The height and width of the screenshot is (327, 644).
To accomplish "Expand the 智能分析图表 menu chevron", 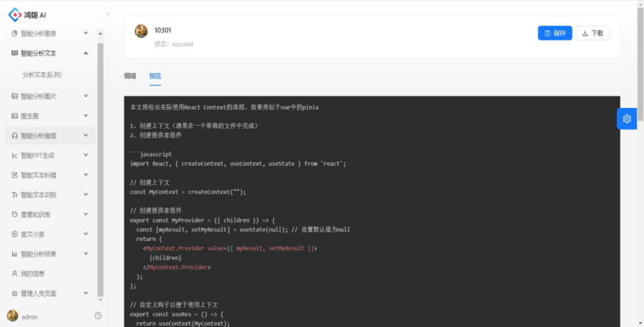I will tap(86, 33).
